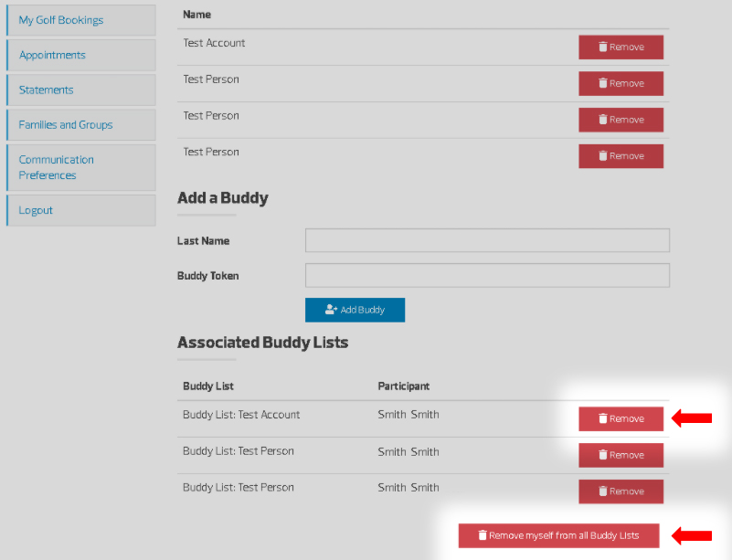Click trash icon in Test Account's Remove button

tap(603, 47)
